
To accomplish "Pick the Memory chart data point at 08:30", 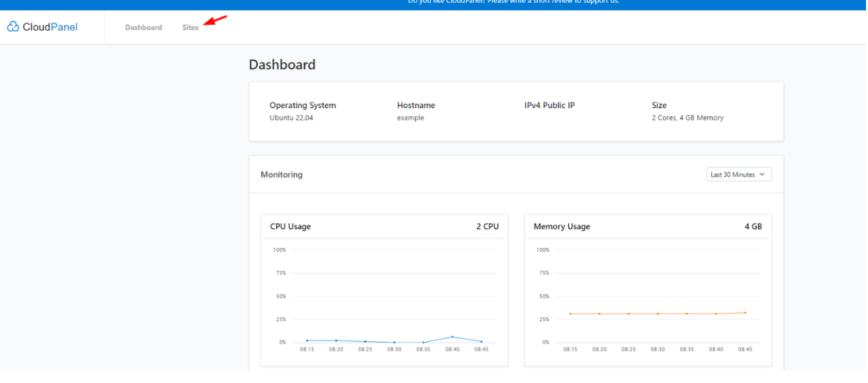I will (658, 314).
